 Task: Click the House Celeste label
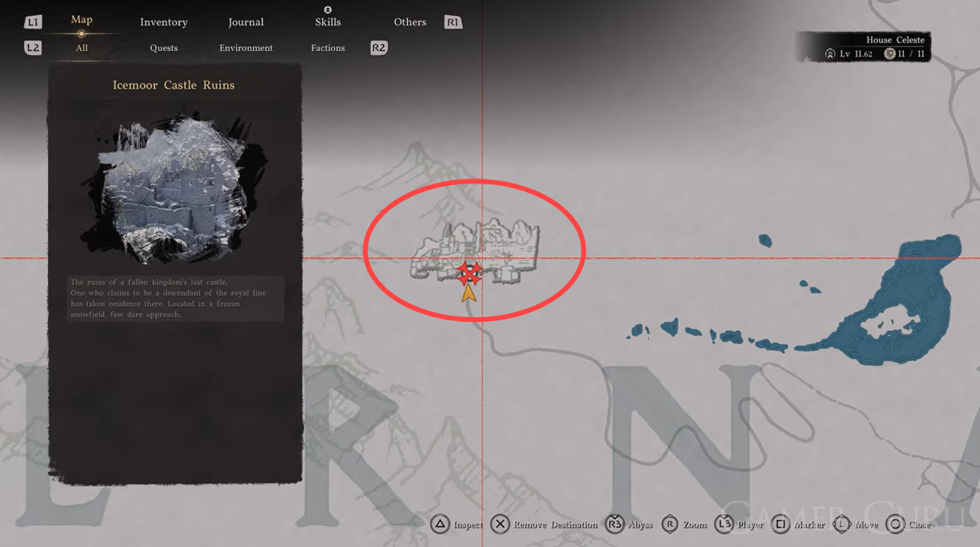(x=895, y=40)
